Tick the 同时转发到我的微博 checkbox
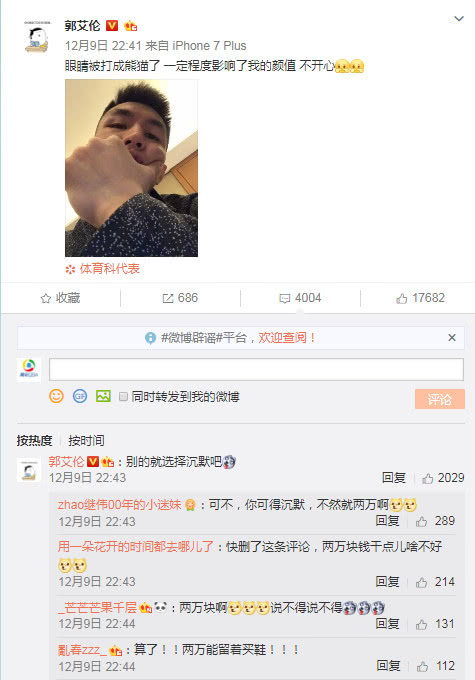 (x=123, y=396)
